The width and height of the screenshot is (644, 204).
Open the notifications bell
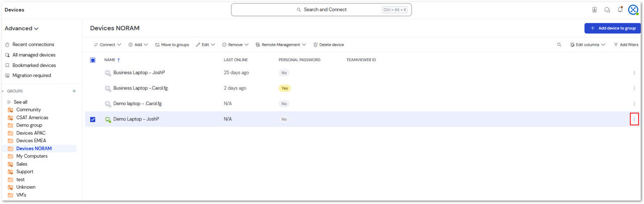620,10
